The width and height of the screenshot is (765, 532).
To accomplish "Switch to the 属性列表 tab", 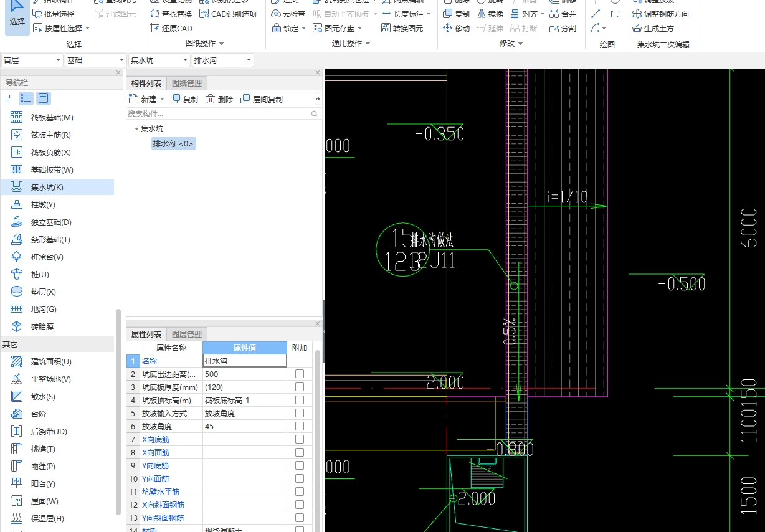I will [147, 335].
